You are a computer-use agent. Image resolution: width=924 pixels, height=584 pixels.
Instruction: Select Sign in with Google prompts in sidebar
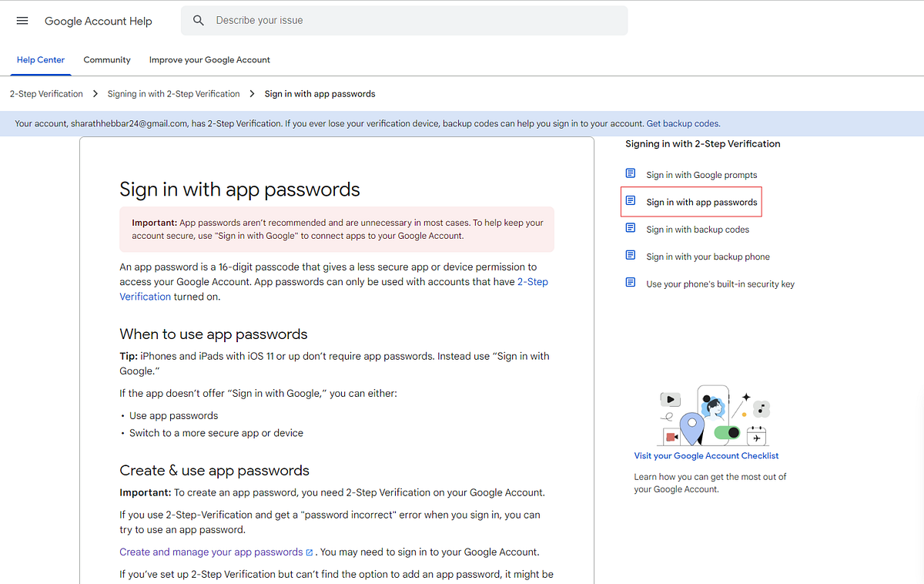pyautogui.click(x=701, y=174)
